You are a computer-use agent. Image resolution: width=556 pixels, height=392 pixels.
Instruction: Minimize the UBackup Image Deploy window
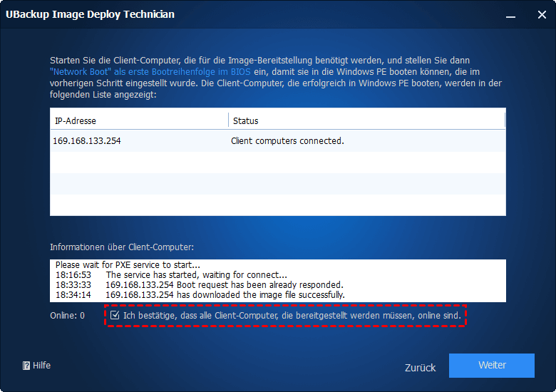coord(510,15)
